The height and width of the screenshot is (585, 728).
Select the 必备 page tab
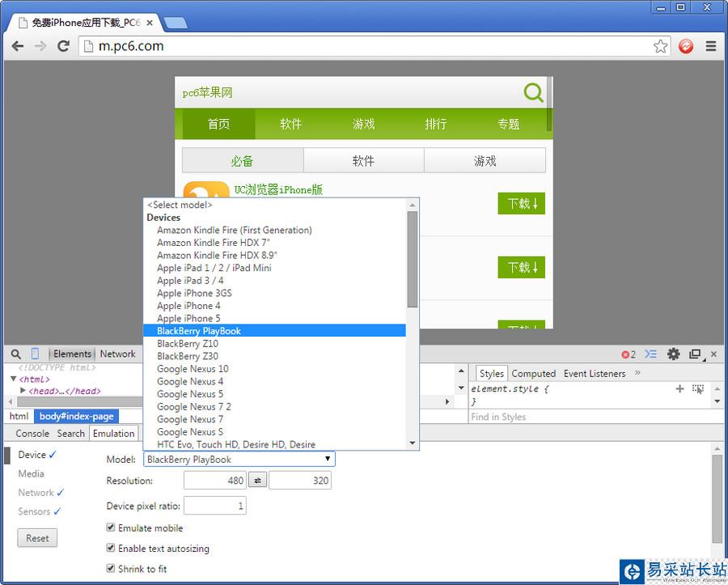[243, 161]
